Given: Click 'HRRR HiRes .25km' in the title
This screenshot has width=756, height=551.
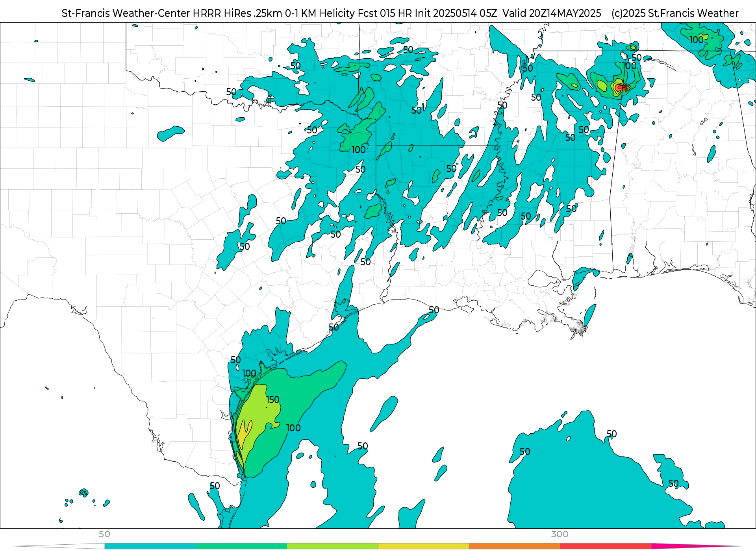Looking at the screenshot, I should click(237, 13).
